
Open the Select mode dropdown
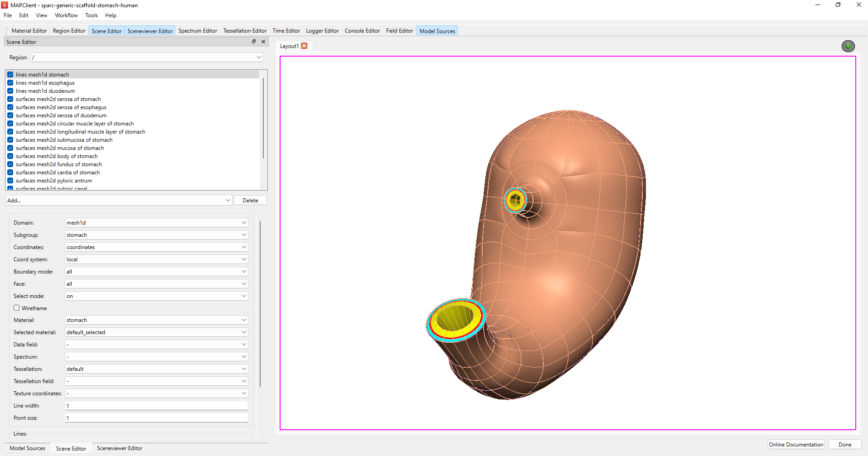coord(156,296)
